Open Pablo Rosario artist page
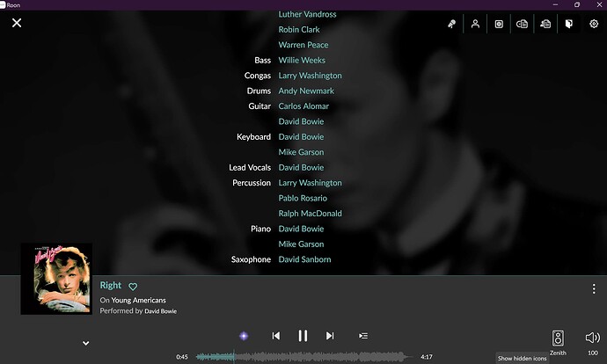607x364 pixels. coord(303,199)
